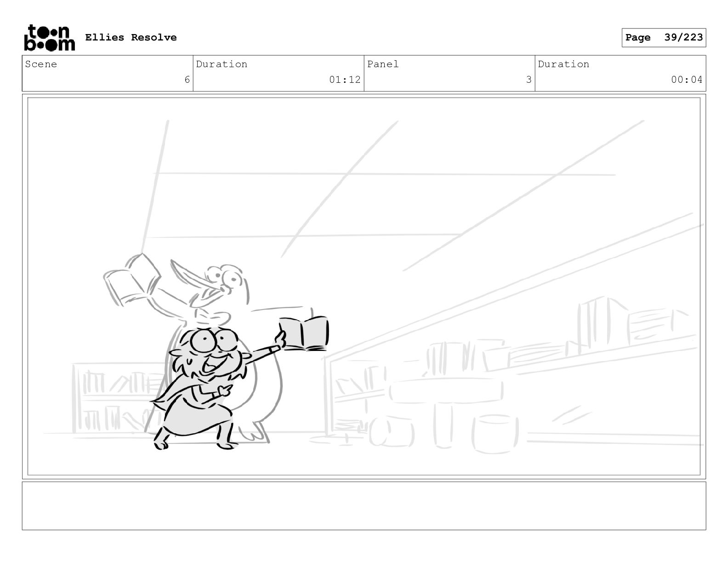728x563 pixels.
Task: Click the 'Page 39/223' indicator box
Action: point(664,38)
